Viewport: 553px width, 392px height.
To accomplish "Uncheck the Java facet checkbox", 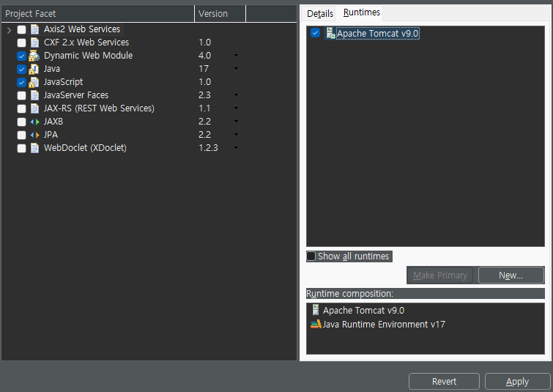I will [x=21, y=69].
